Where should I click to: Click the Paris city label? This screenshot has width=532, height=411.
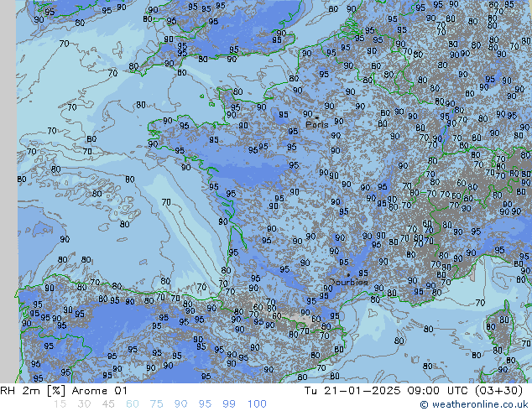coord(317,125)
